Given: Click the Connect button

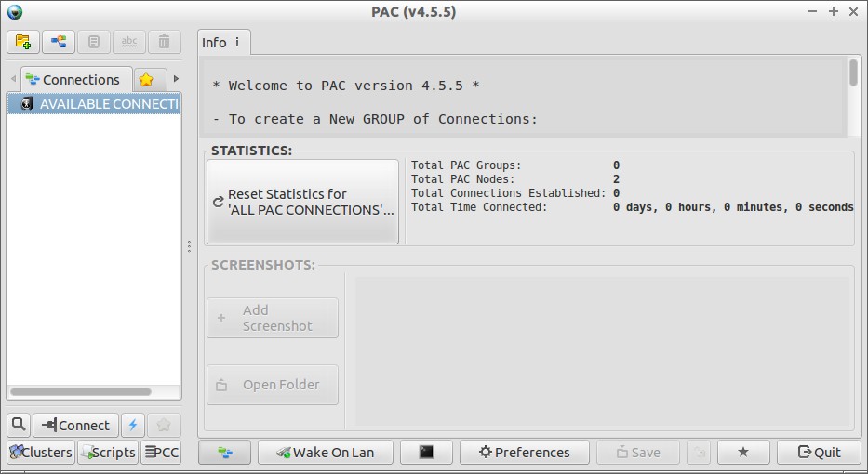Looking at the screenshot, I should [76, 425].
